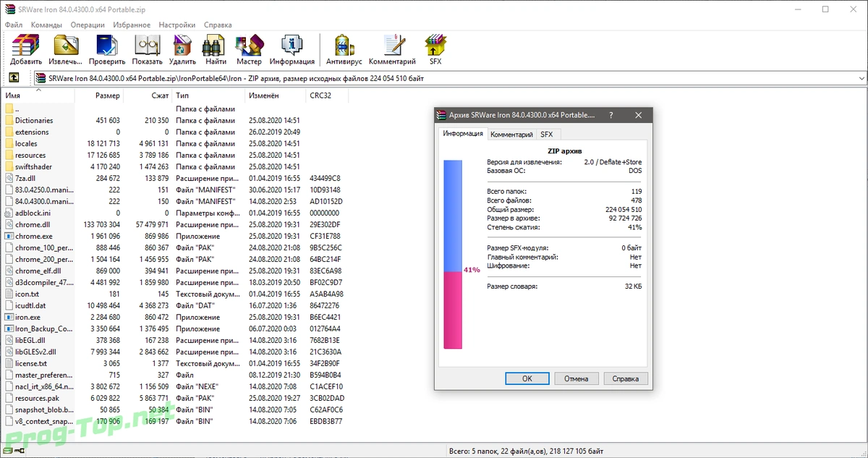Image resolution: width=868 pixels, height=458 pixels.
Task: Sort by the Тип column header
Action: click(209, 96)
